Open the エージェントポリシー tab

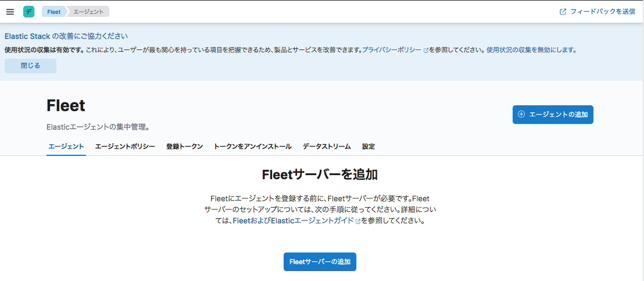pyautogui.click(x=125, y=147)
